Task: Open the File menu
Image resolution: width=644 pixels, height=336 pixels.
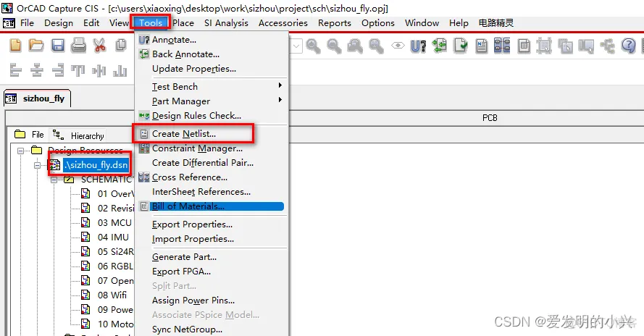Action: 27,23
